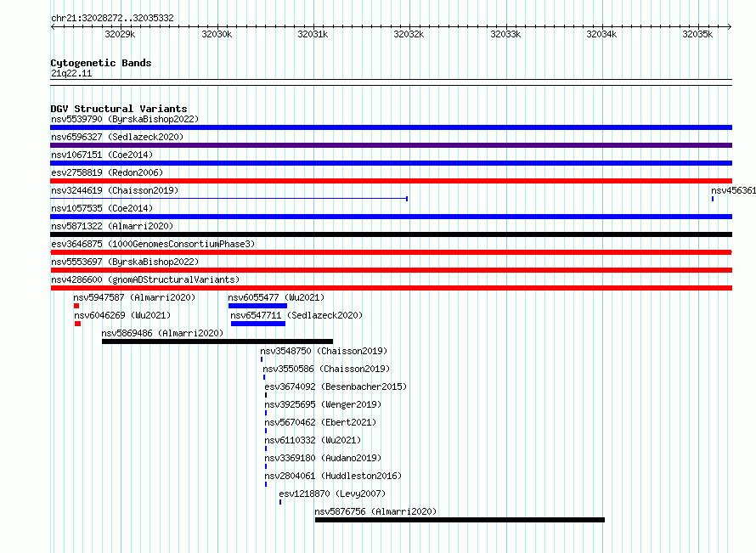Select the blue nsv1057535 variant bar

pyautogui.click(x=391, y=217)
